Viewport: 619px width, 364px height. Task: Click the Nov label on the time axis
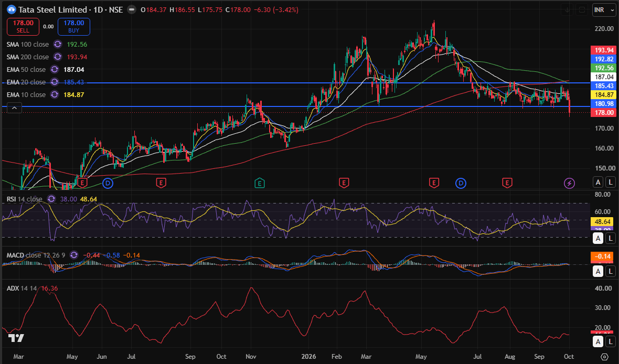(x=251, y=357)
